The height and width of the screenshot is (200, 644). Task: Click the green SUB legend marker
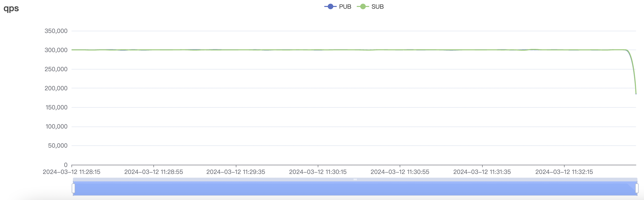click(363, 7)
